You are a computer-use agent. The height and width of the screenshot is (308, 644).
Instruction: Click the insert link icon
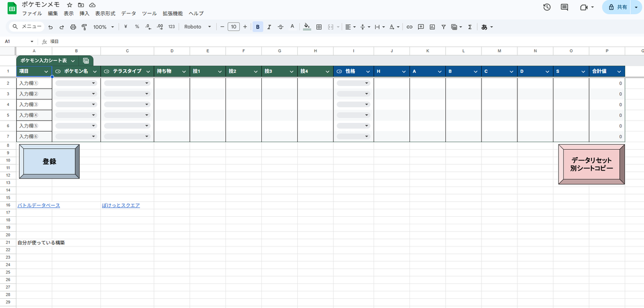pyautogui.click(x=409, y=26)
